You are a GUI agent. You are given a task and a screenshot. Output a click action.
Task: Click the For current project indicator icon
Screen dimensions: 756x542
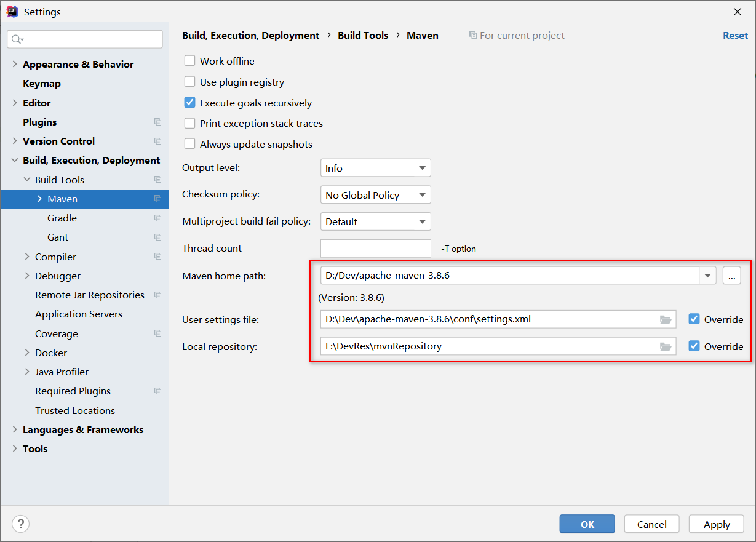tap(472, 36)
